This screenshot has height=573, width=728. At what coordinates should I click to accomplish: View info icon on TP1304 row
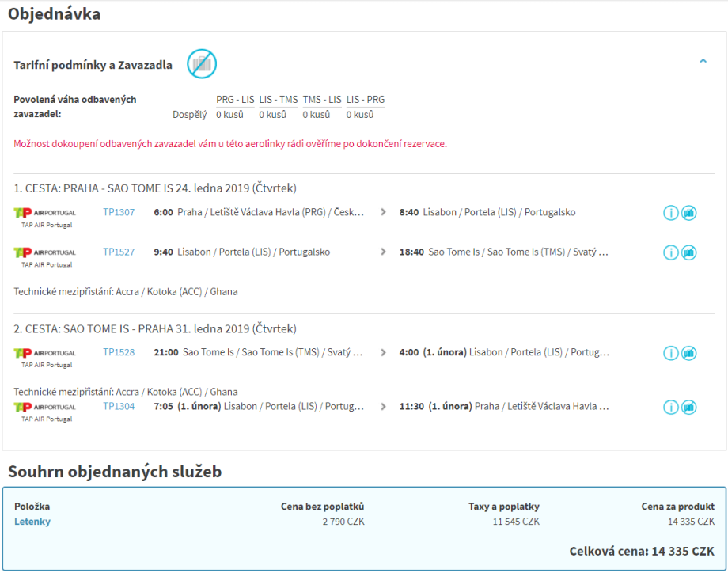(670, 407)
